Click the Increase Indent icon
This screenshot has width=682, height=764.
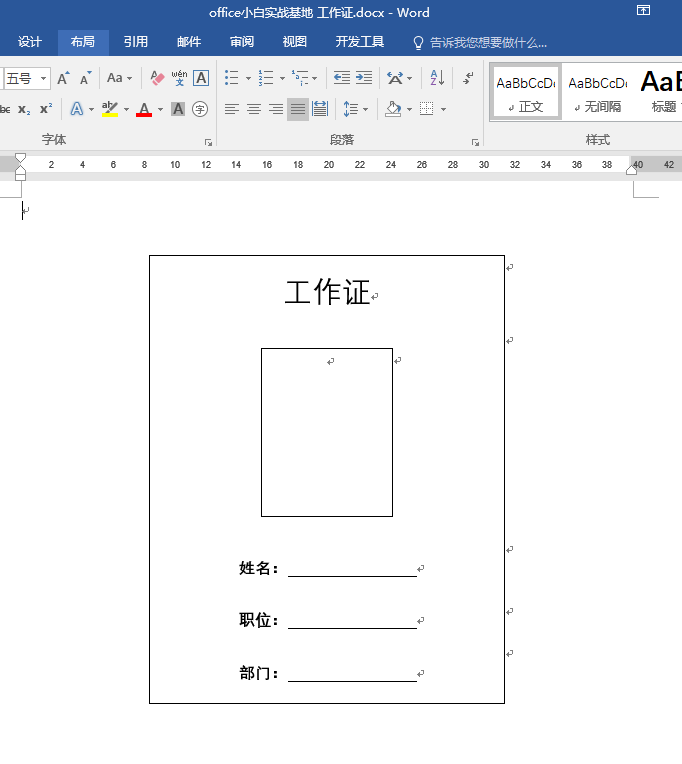click(x=364, y=78)
